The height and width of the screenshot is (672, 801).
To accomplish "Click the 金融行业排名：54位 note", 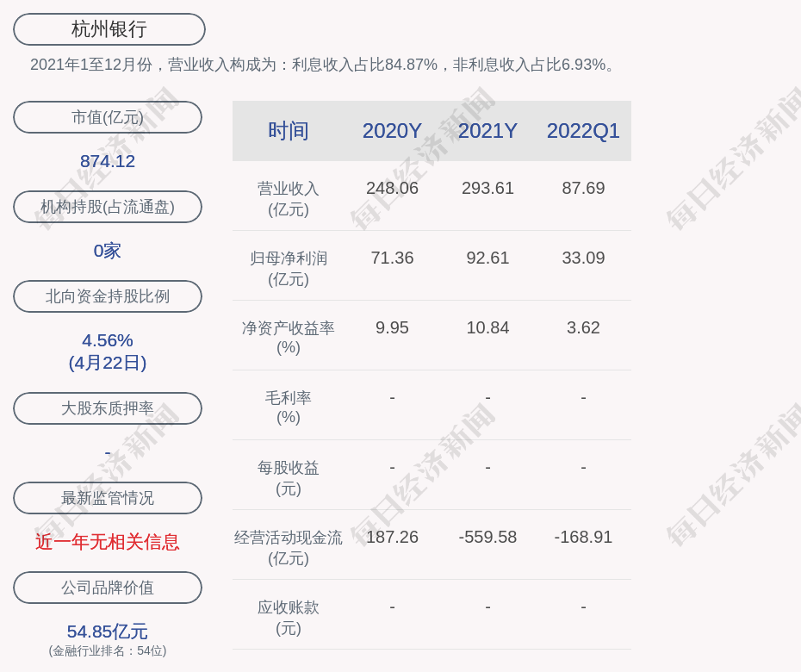I will tap(108, 651).
